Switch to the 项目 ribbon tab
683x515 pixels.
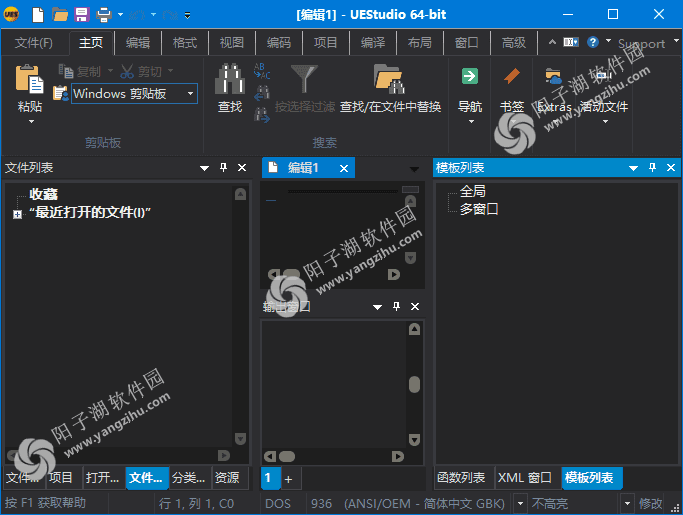pyautogui.click(x=325, y=43)
